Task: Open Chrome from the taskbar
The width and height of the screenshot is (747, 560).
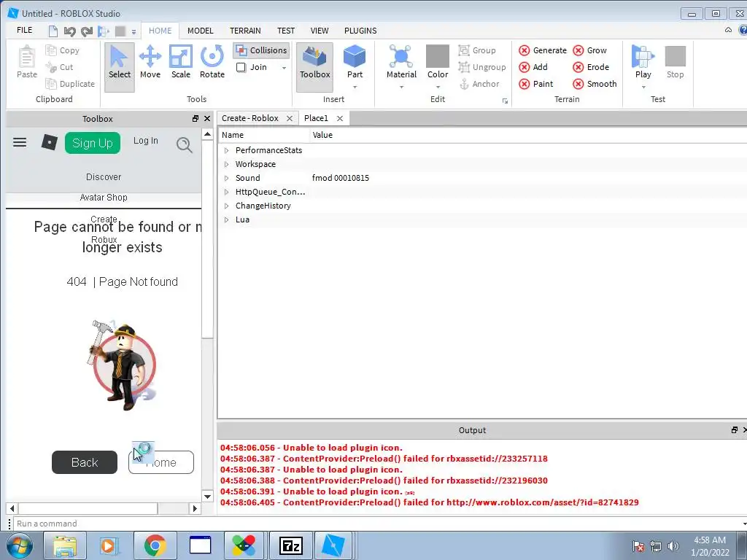Action: [155, 545]
